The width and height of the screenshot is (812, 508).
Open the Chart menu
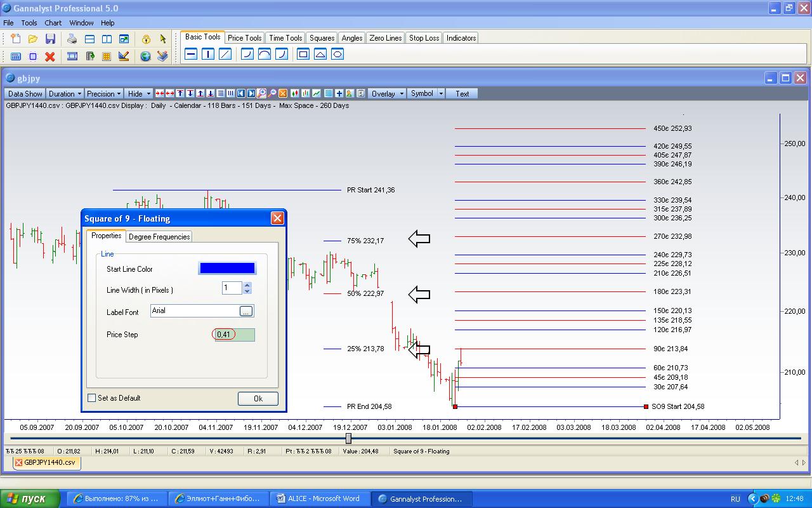tap(53, 23)
